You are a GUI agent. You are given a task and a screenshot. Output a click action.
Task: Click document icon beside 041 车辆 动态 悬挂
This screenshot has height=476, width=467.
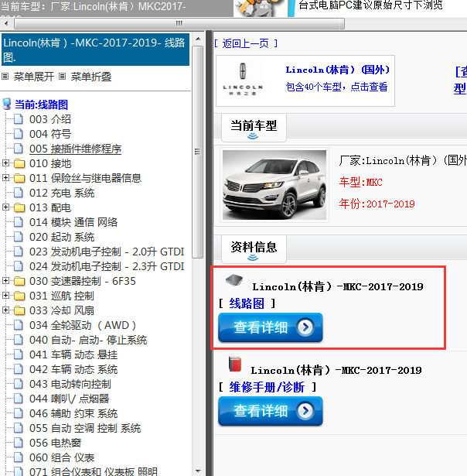coord(19,354)
